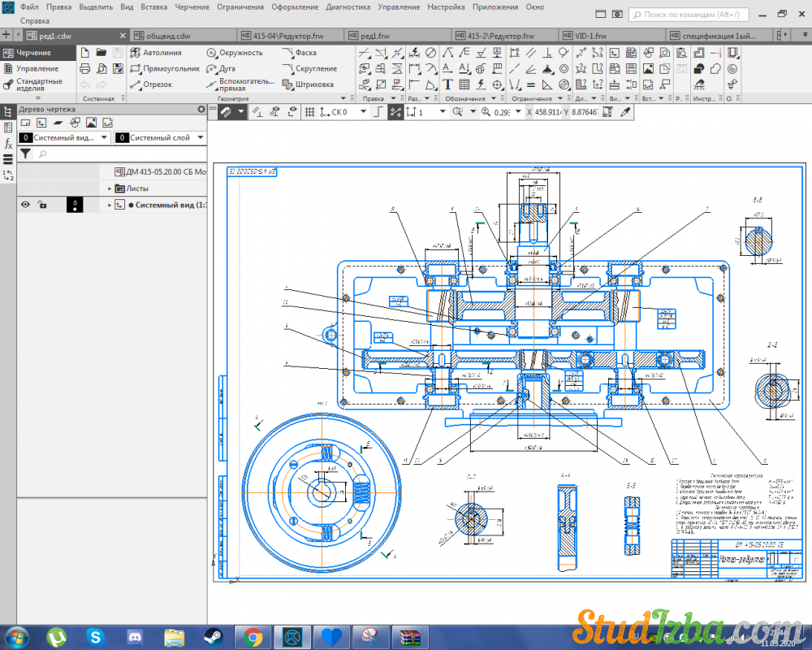Open the Черчение menu

click(192, 6)
